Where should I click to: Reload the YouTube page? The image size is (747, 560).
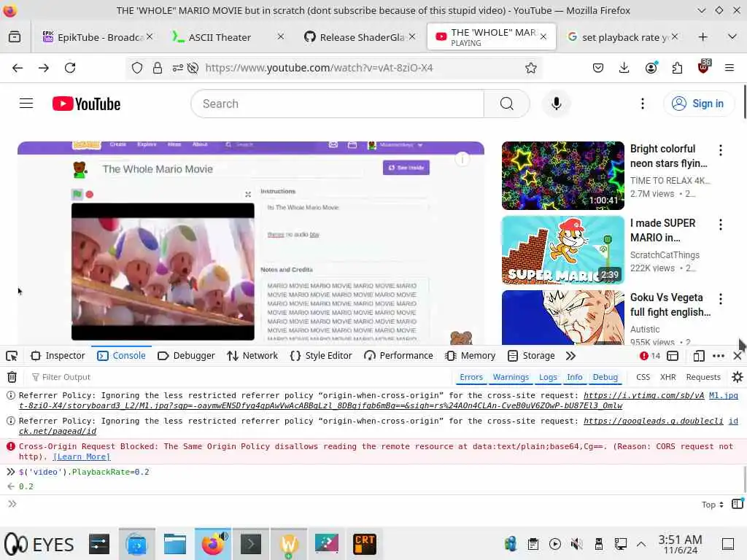pos(70,68)
